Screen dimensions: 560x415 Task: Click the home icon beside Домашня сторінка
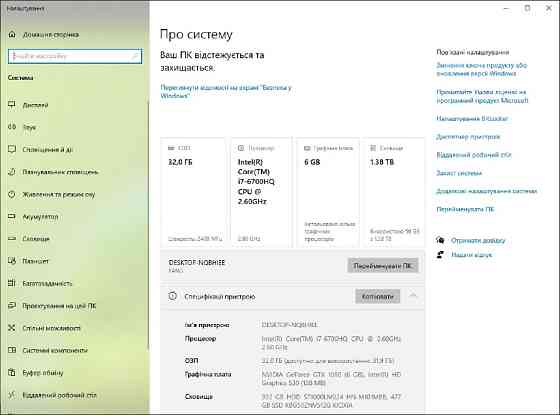coord(12,34)
